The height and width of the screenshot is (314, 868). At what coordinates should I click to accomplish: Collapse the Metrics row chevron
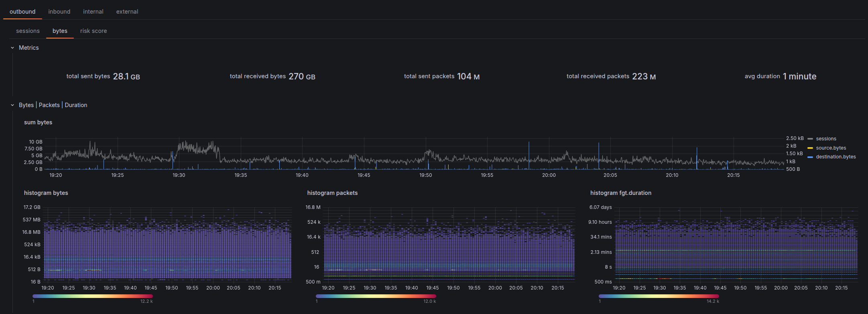point(12,48)
